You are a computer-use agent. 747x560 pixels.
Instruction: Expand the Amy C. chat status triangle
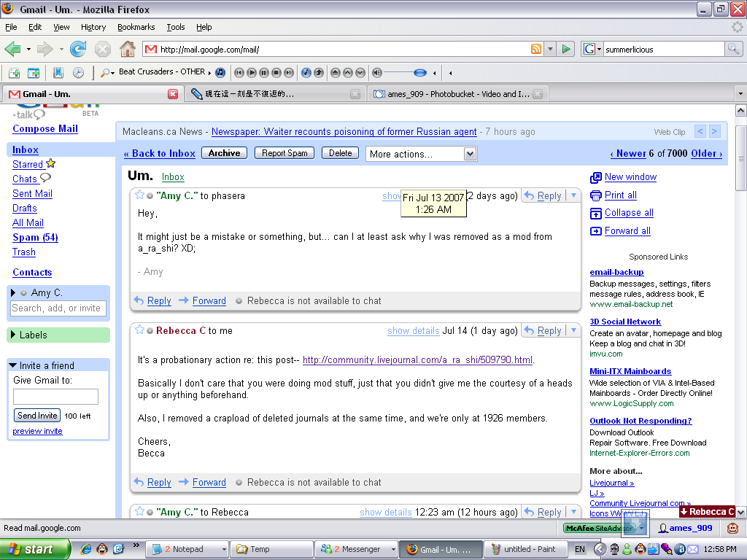point(13,292)
